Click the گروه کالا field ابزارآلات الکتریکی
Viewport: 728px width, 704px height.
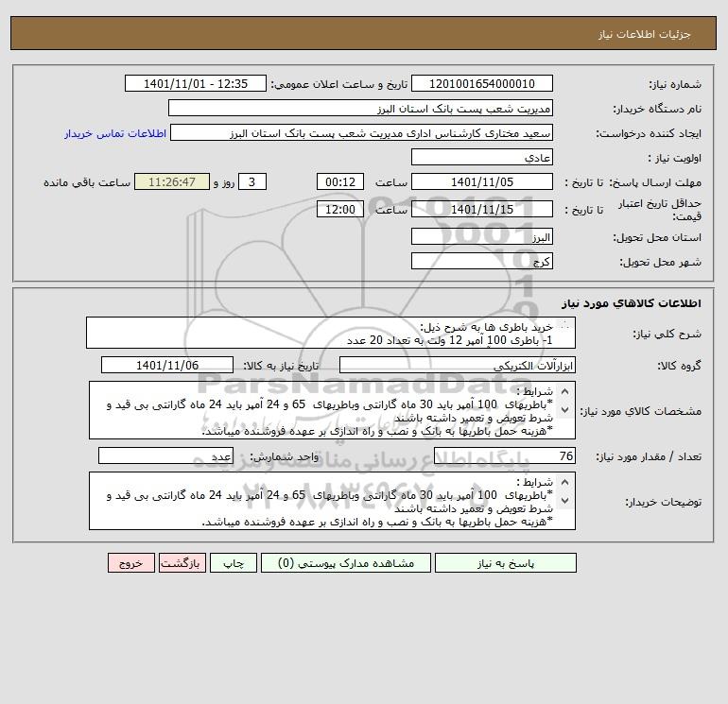[458, 365]
